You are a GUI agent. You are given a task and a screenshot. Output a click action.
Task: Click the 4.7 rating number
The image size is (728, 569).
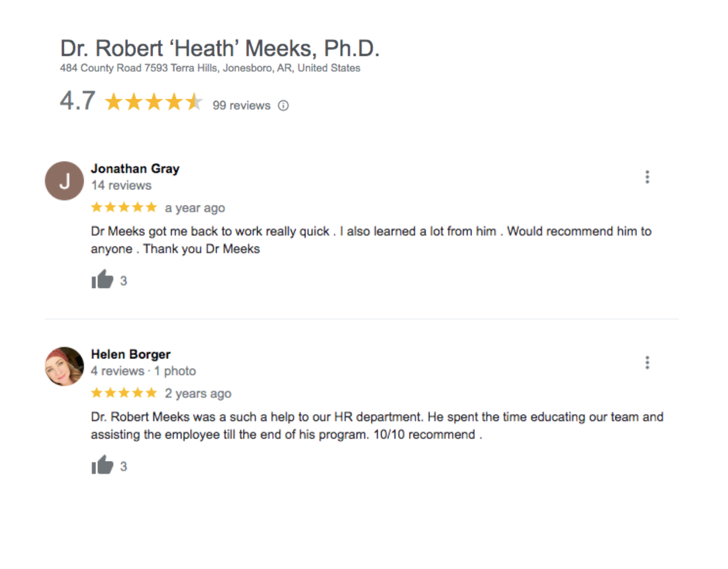pos(77,101)
